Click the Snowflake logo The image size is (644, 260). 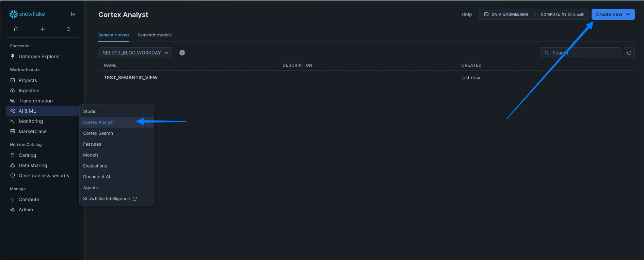point(27,14)
